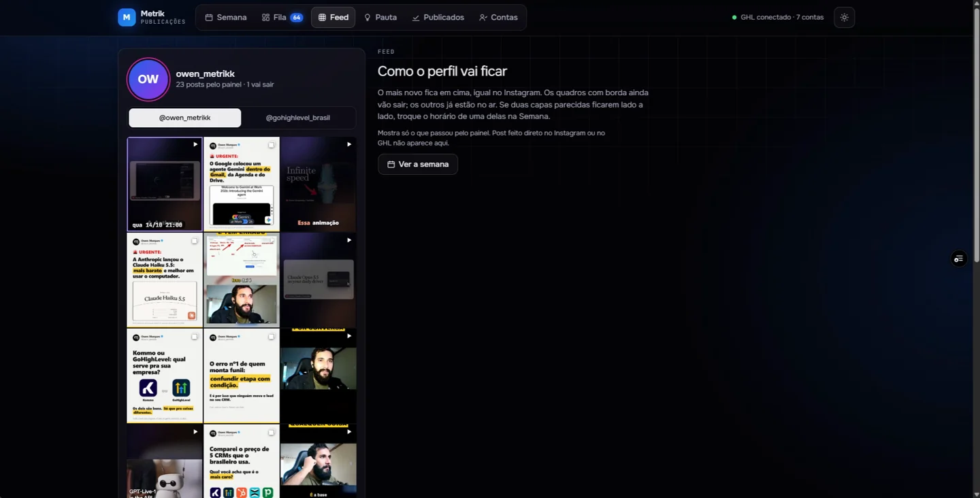
Task: Open the Publicados tab
Action: [x=438, y=17]
